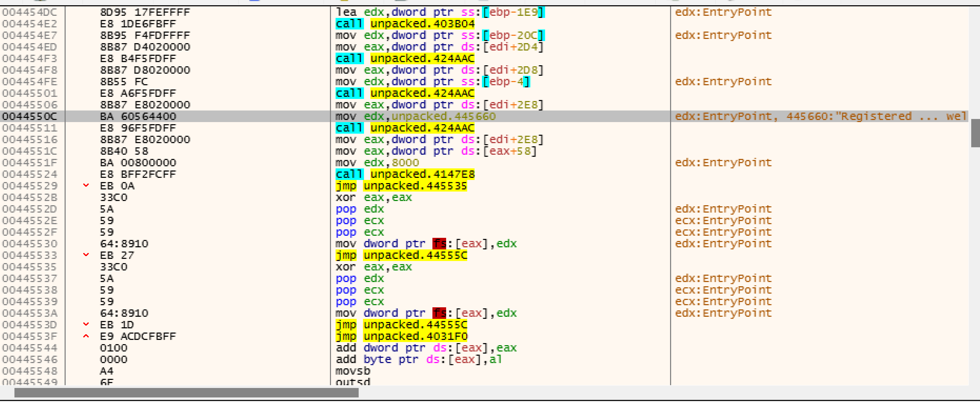Viewport: 980px width, 402px height.
Task: Select 'xor eax,eax' at address 0044552B
Action: tap(373, 197)
